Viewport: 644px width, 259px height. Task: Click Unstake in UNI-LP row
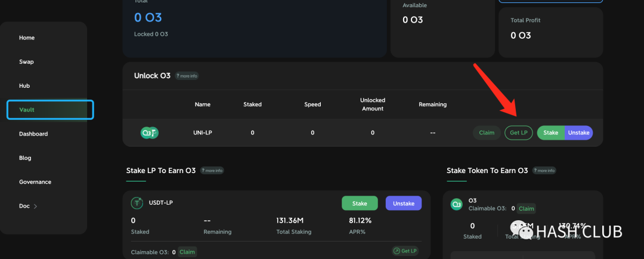[578, 133]
